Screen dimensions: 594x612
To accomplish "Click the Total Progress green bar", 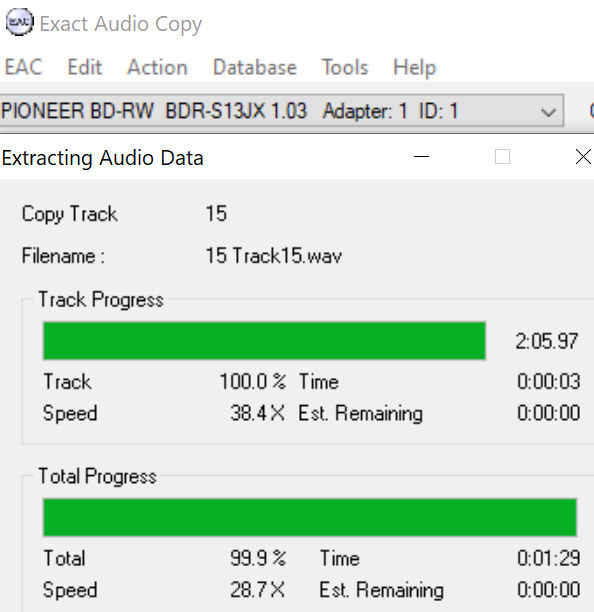I will pyautogui.click(x=310, y=517).
